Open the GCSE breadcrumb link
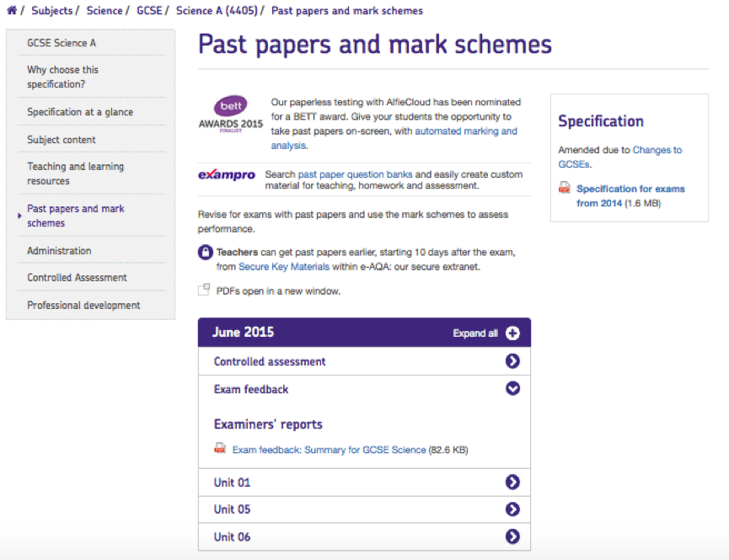 [149, 10]
